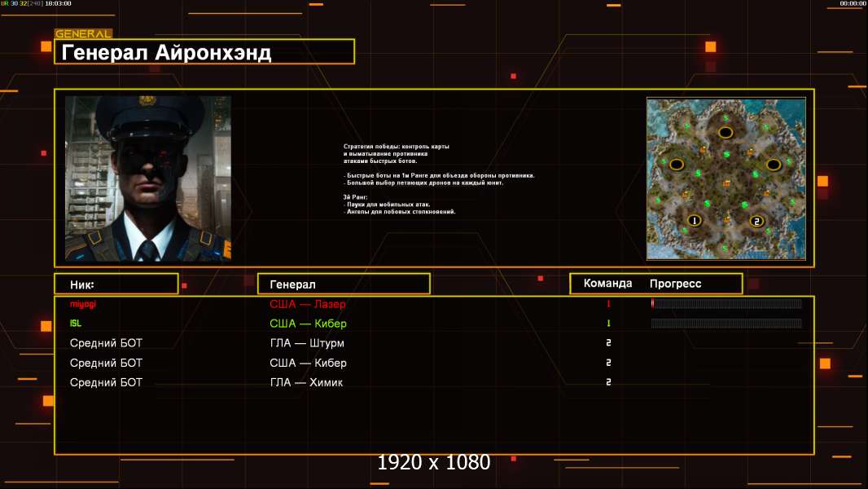
Task: Click ISL's green team number 1
Action: point(608,324)
